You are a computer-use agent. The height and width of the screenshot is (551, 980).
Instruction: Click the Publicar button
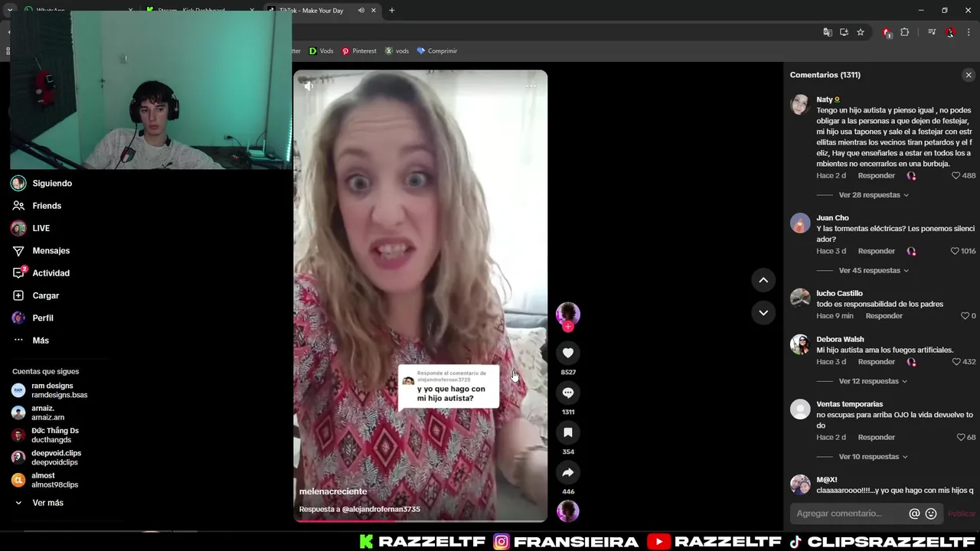point(962,514)
